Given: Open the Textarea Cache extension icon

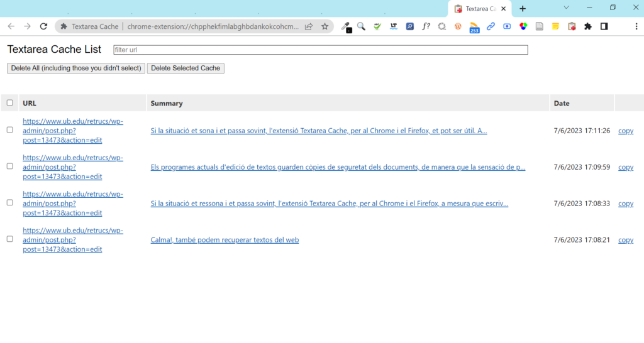Looking at the screenshot, I should point(572,26).
